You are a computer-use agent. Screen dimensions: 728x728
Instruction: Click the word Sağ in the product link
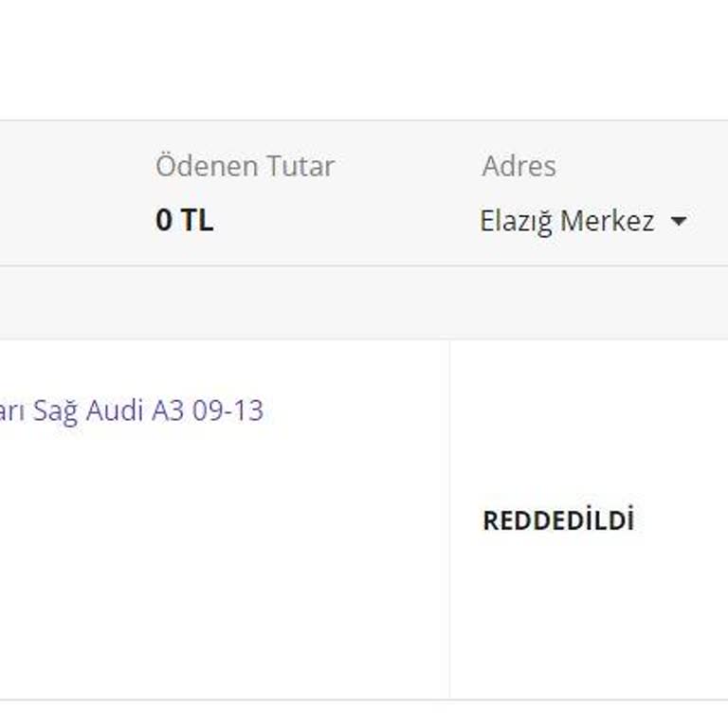pyautogui.click(x=56, y=410)
